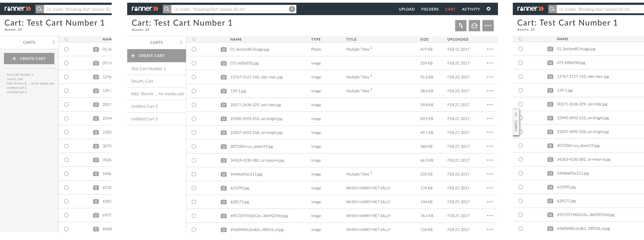Screen dimensions: 644x240
Task: Sort by SIZE column header
Action: (424, 39)
